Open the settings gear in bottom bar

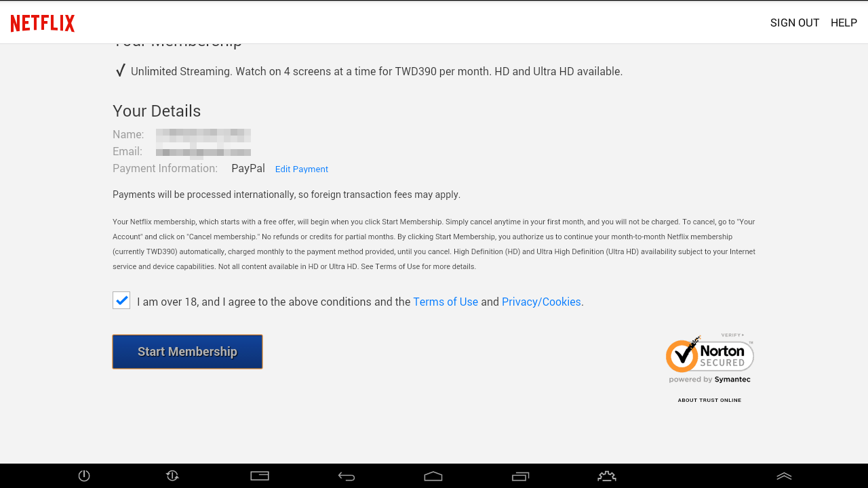(x=607, y=476)
